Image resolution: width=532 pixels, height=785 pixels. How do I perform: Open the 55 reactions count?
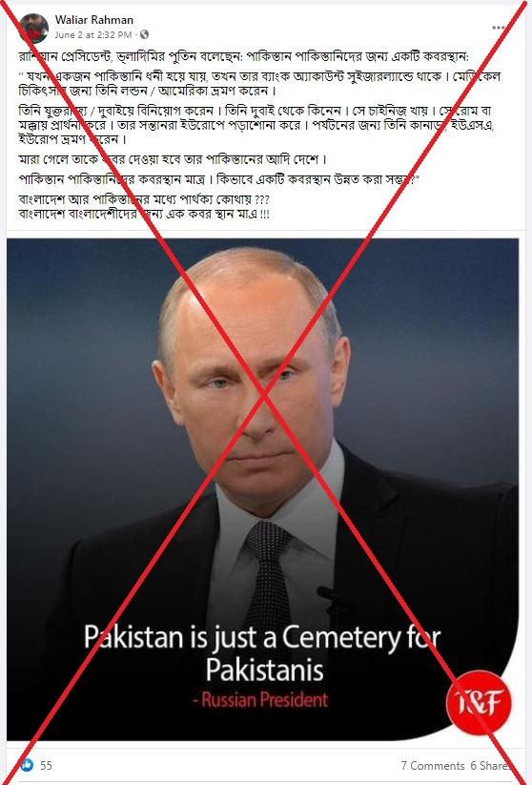pyautogui.click(x=46, y=766)
